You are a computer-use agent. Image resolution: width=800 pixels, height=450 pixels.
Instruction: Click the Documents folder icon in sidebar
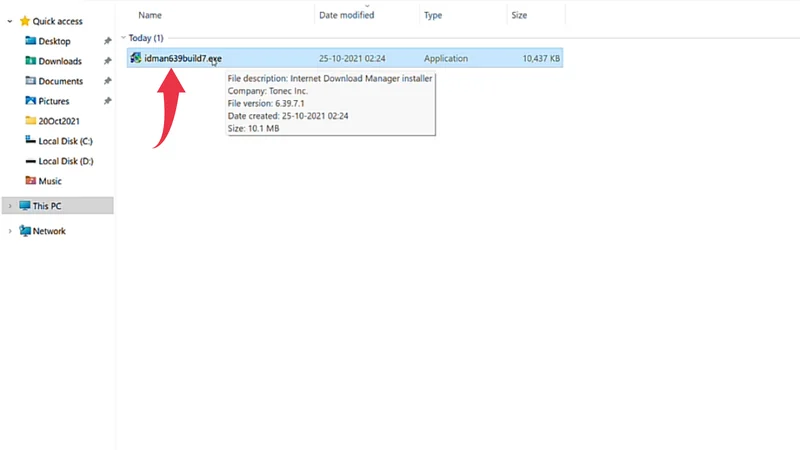coord(30,81)
